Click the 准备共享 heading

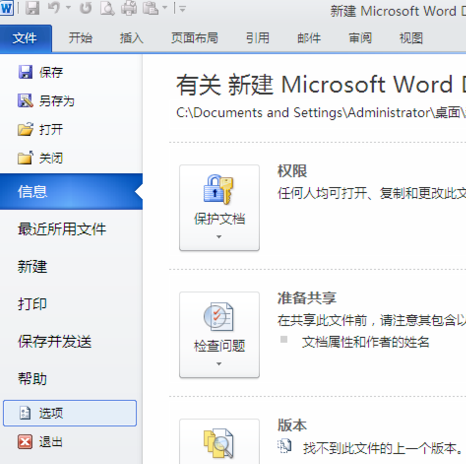(307, 298)
